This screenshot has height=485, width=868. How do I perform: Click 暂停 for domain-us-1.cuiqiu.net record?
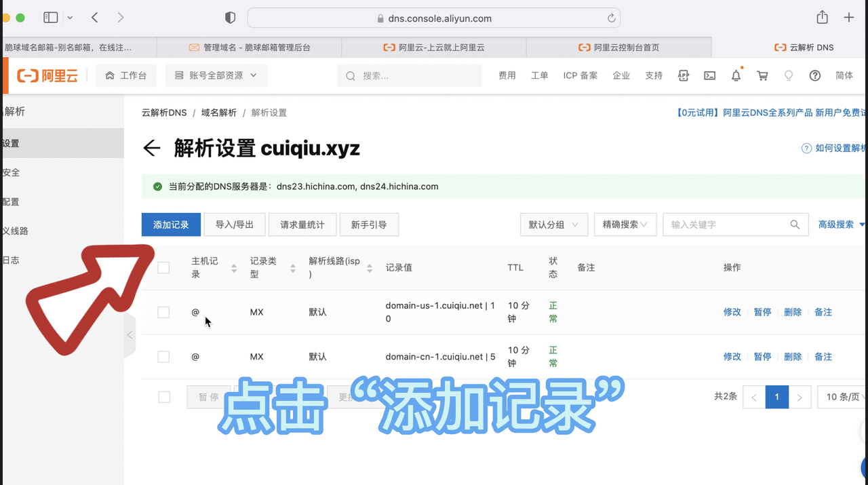click(763, 312)
